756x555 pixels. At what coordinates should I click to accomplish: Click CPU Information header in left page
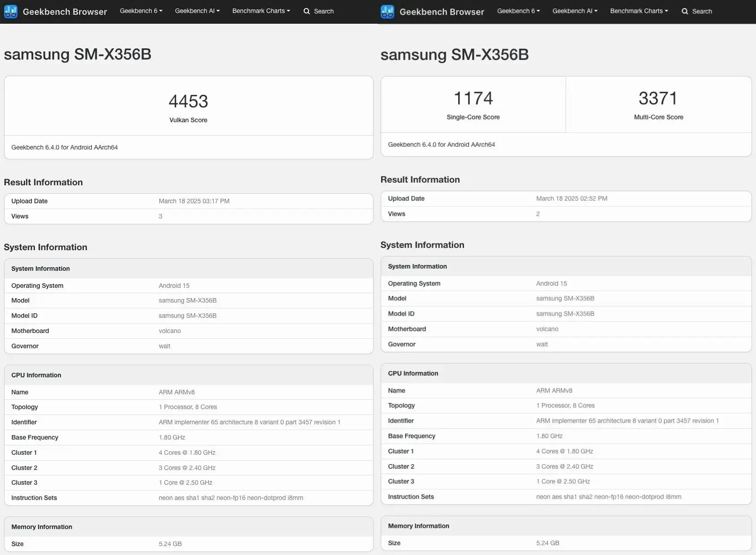(x=36, y=376)
